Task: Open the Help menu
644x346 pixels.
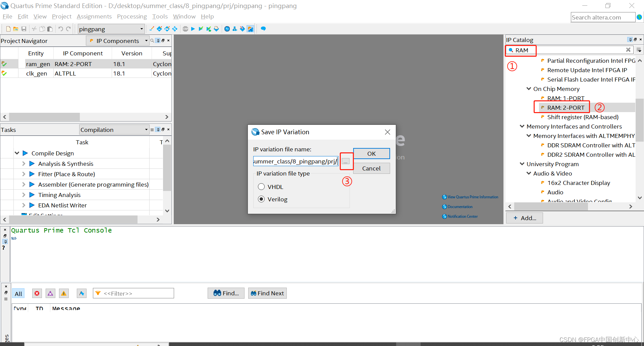Action: click(x=207, y=16)
